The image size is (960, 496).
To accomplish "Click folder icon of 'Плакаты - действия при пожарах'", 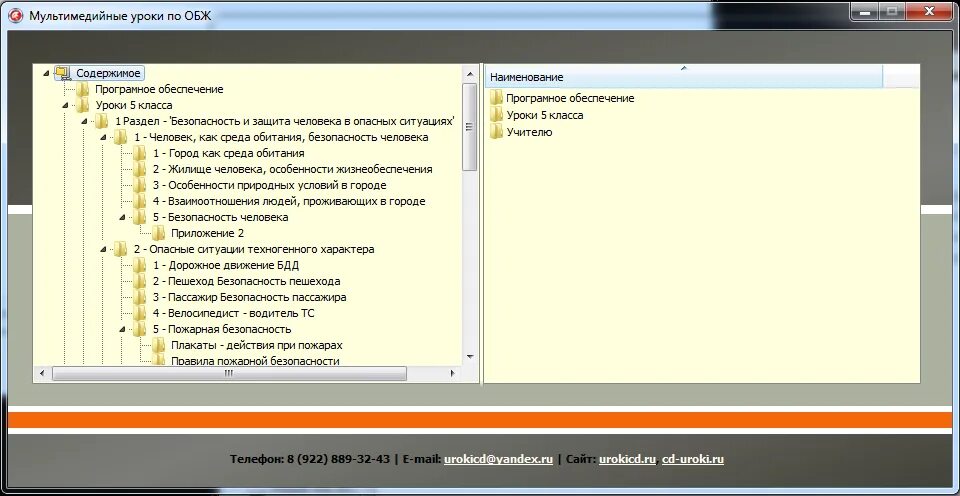I will tap(159, 345).
